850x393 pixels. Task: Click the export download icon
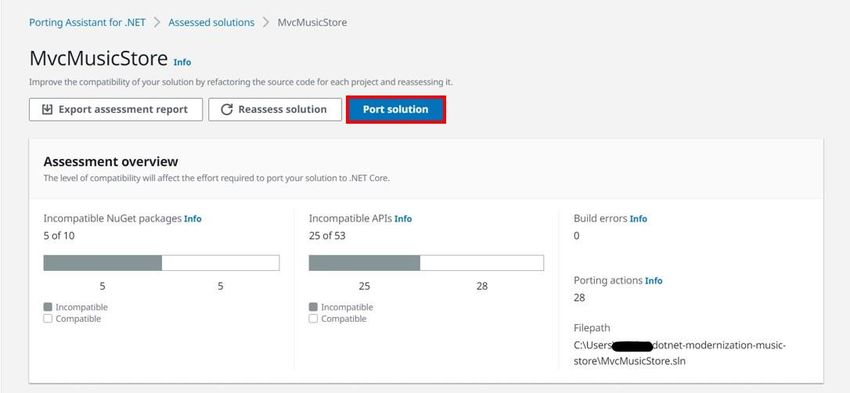pos(47,109)
